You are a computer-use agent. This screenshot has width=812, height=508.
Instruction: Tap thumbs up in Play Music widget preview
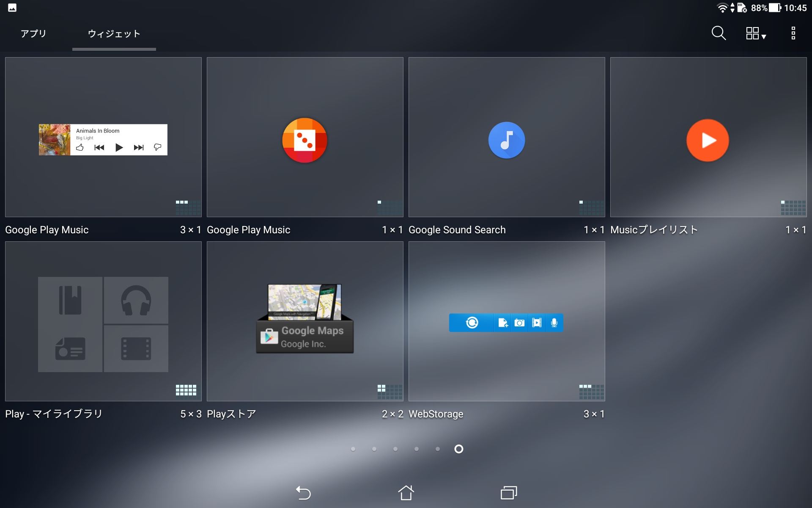pos(80,147)
